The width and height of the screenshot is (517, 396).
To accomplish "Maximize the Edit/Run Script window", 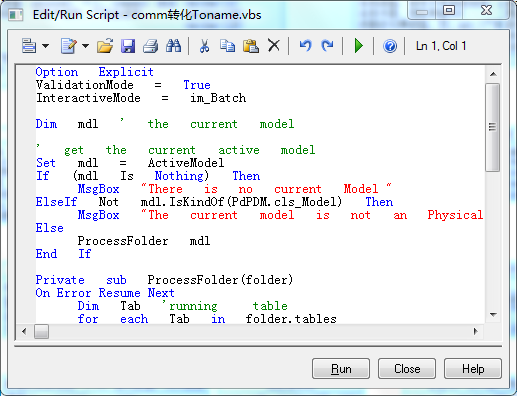I will point(449,10).
